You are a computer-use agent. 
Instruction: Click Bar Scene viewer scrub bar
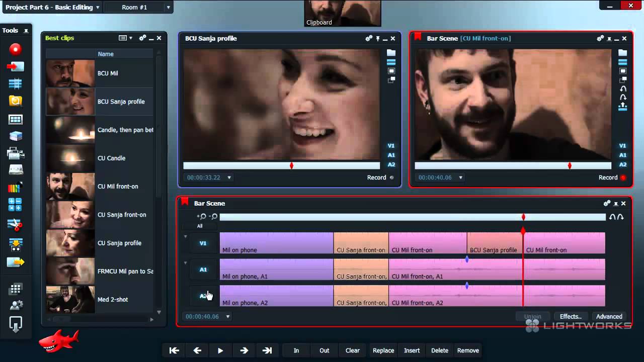tap(513, 165)
